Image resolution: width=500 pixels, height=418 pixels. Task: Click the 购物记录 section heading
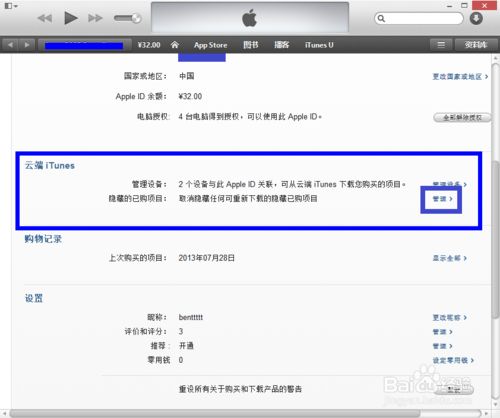tap(43, 239)
